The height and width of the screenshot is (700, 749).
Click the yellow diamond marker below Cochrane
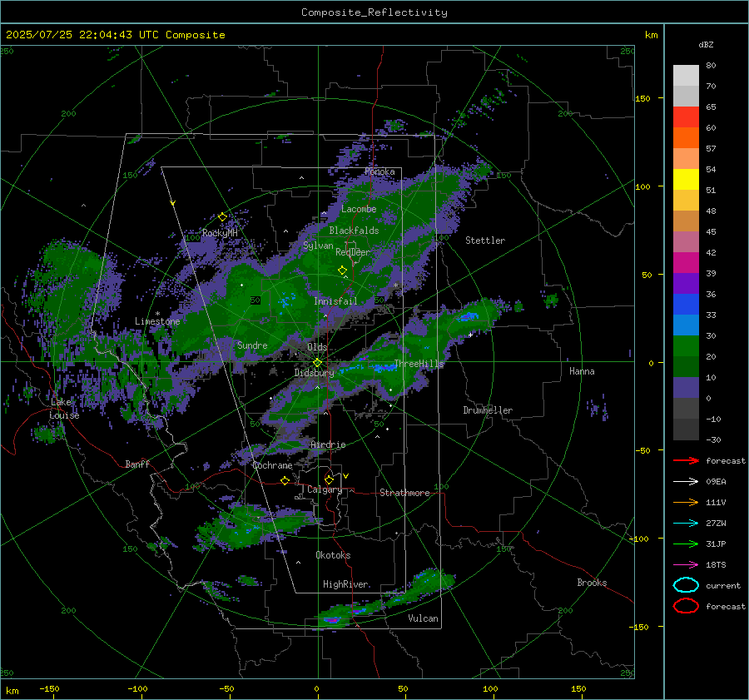(285, 480)
